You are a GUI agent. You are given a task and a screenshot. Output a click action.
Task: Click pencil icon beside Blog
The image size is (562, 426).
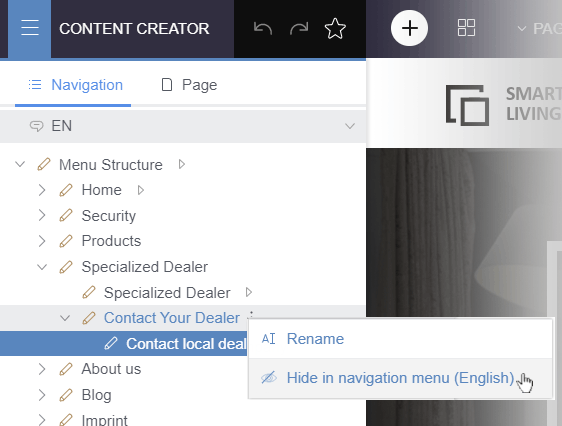pyautogui.click(x=66, y=395)
